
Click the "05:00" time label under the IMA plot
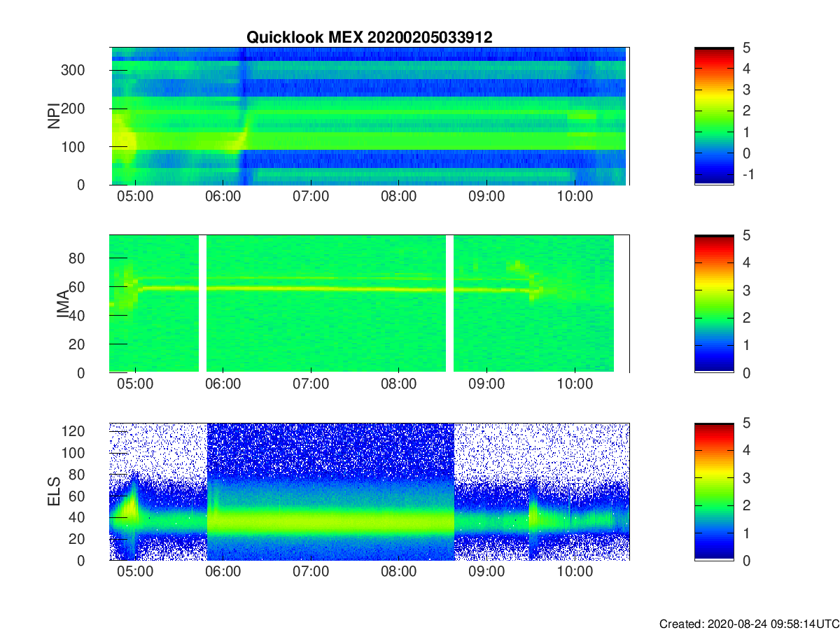coord(135,384)
